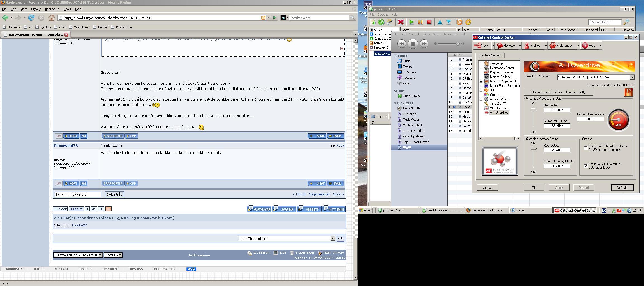This screenshot has width=644, height=286.
Task: Run automated clock configuration utility
Action: (x=558, y=92)
